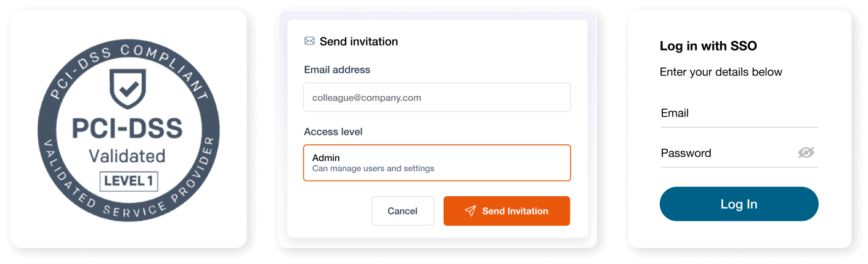The height and width of the screenshot is (264, 868).
Task: Click the LEVEL 1 box on the badge
Action: 129,181
